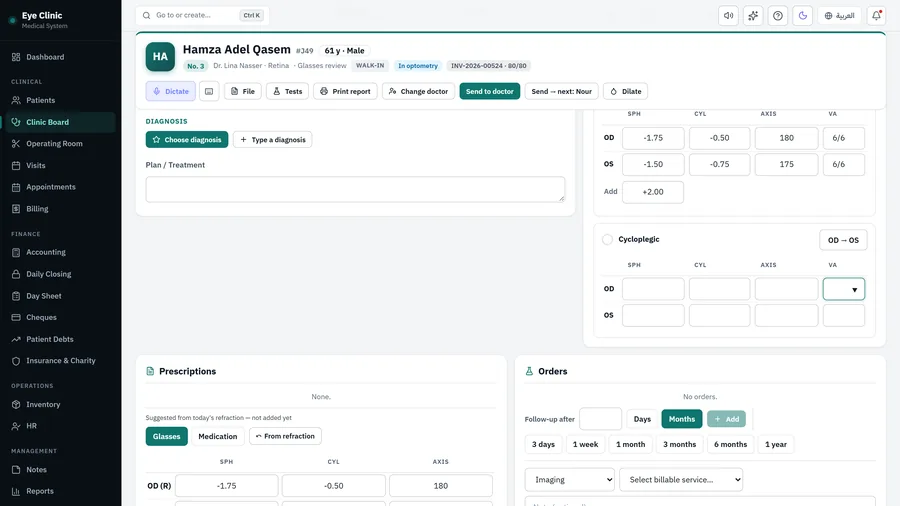Click Send → next: Nour

(x=561, y=91)
